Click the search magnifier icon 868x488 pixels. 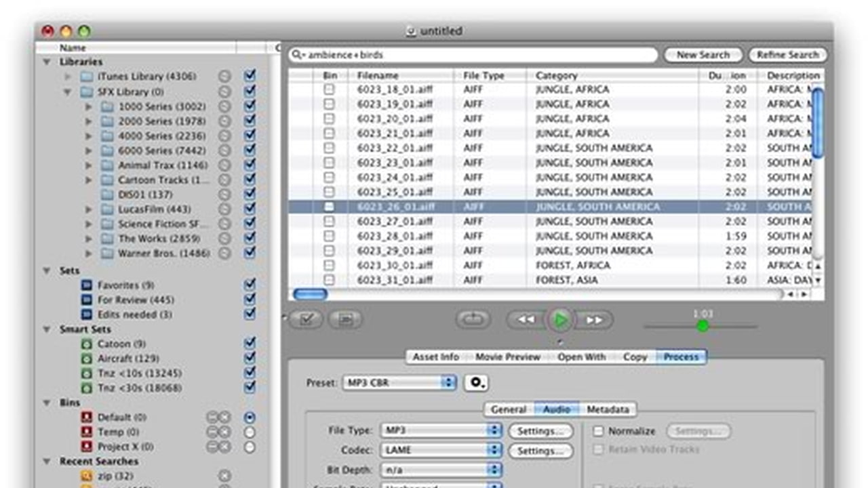(298, 55)
